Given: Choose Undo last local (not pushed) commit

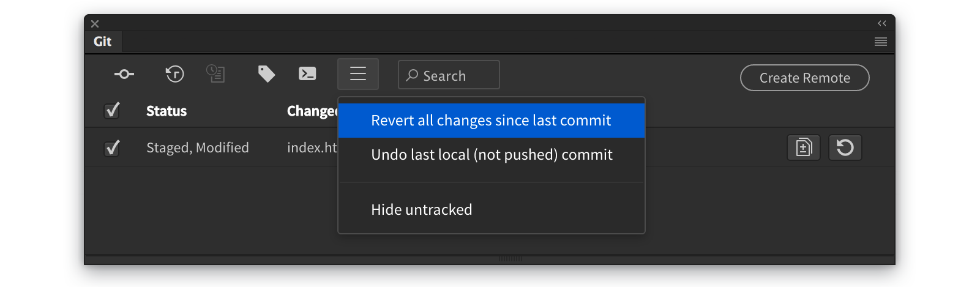Looking at the screenshot, I should click(491, 155).
